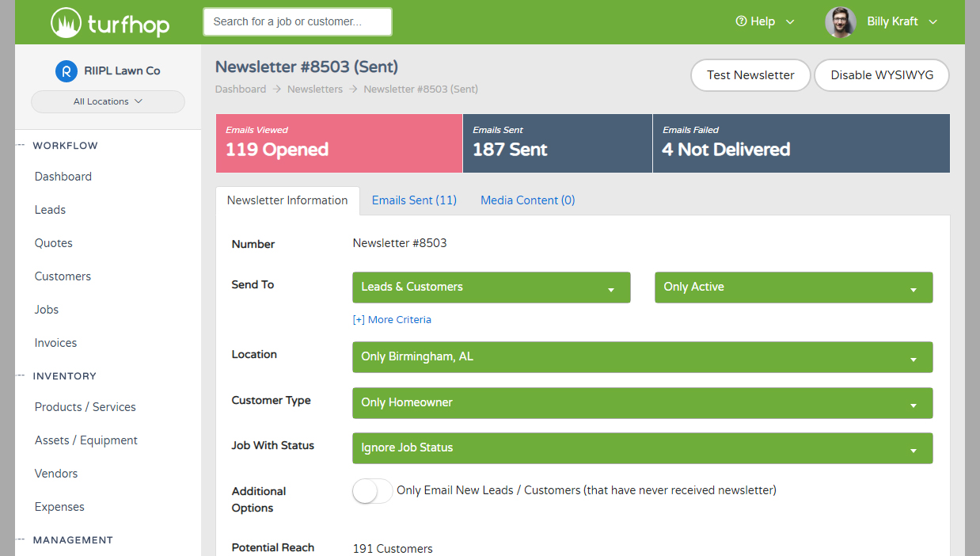Open the Leads & Customers dropdown
The height and width of the screenshot is (556, 980).
tap(491, 288)
